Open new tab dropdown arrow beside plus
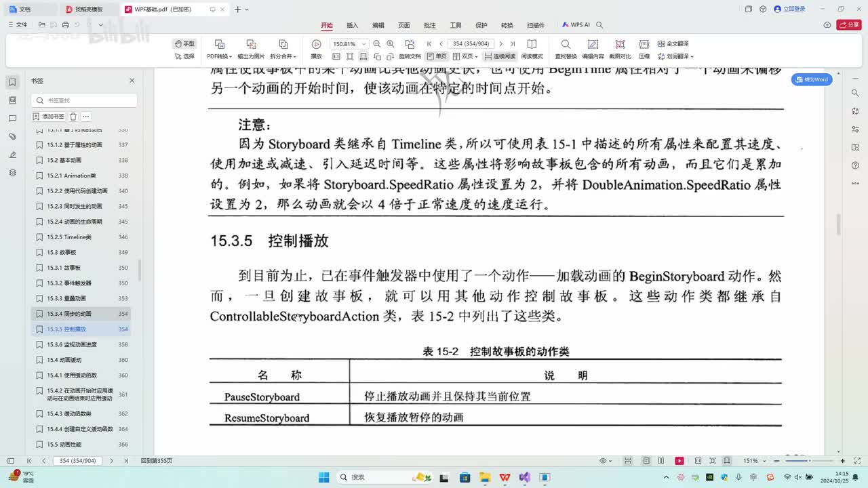This screenshot has width=868, height=488. [246, 9]
